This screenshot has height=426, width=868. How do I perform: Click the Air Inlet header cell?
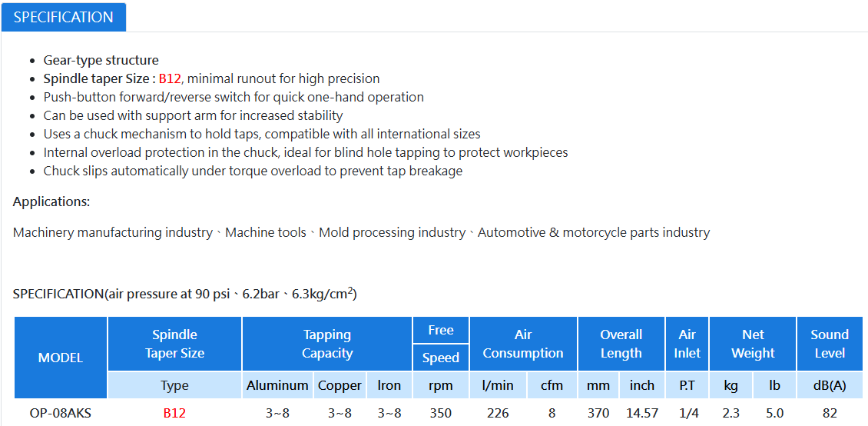coord(687,344)
